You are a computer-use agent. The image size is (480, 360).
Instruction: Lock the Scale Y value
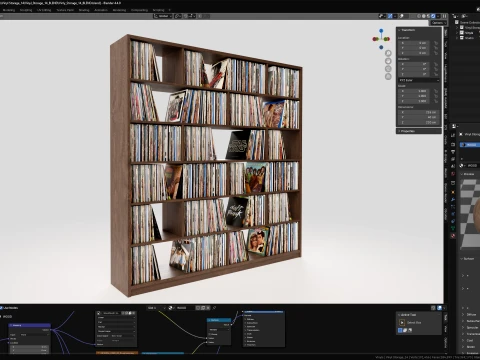(x=436, y=96)
